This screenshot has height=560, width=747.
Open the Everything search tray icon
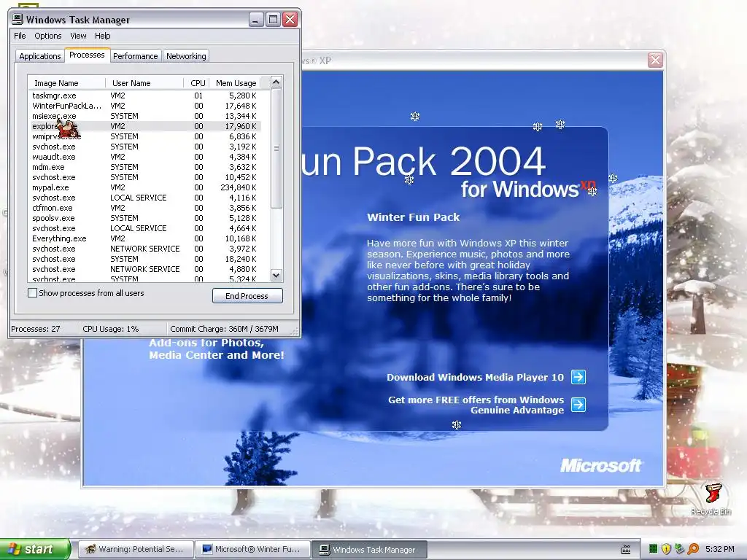click(x=693, y=549)
